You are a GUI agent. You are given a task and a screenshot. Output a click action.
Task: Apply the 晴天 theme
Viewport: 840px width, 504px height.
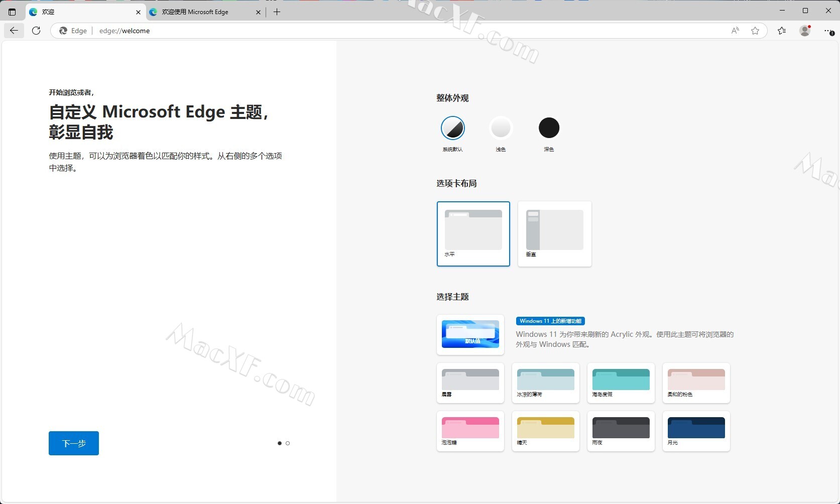(546, 431)
